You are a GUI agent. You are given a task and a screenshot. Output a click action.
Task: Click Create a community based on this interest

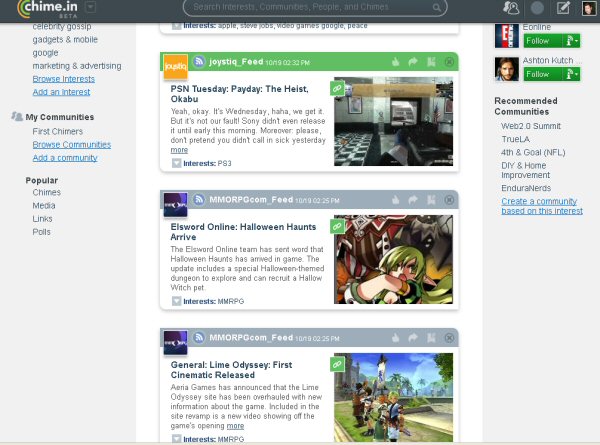[x=542, y=206]
